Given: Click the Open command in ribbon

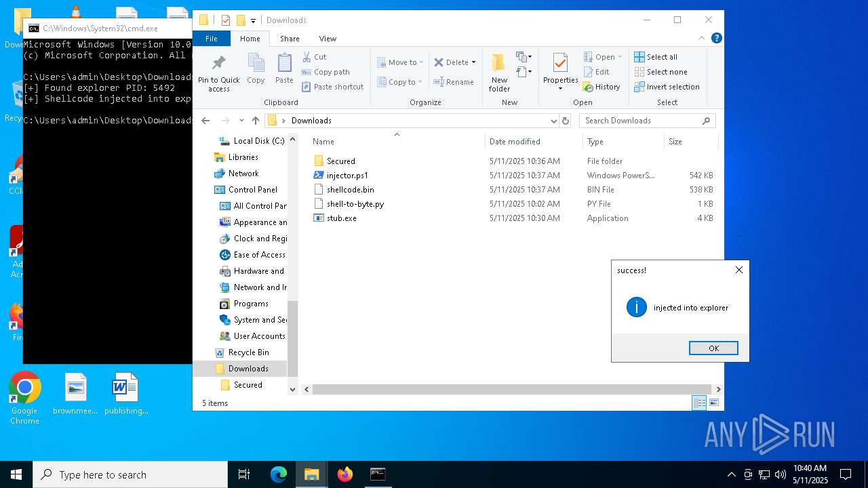Looking at the screenshot, I should [x=602, y=57].
